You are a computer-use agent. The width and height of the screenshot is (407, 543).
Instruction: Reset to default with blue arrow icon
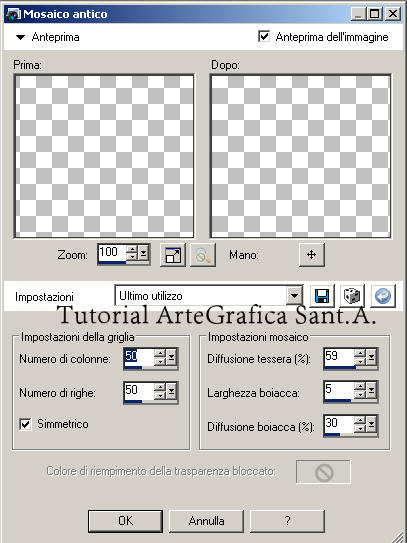pos(383,296)
